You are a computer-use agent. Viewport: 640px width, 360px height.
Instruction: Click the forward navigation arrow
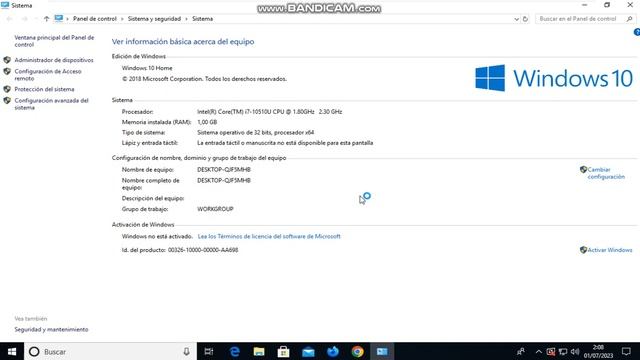point(24,19)
